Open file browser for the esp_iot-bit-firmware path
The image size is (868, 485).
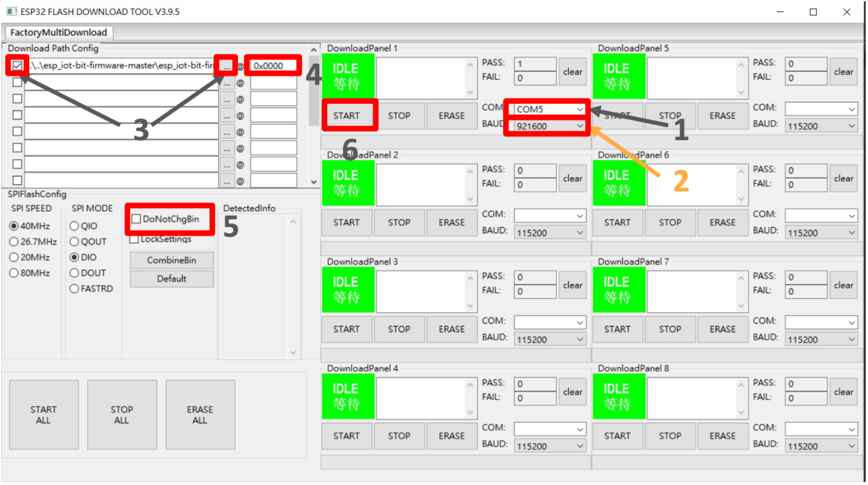click(227, 66)
